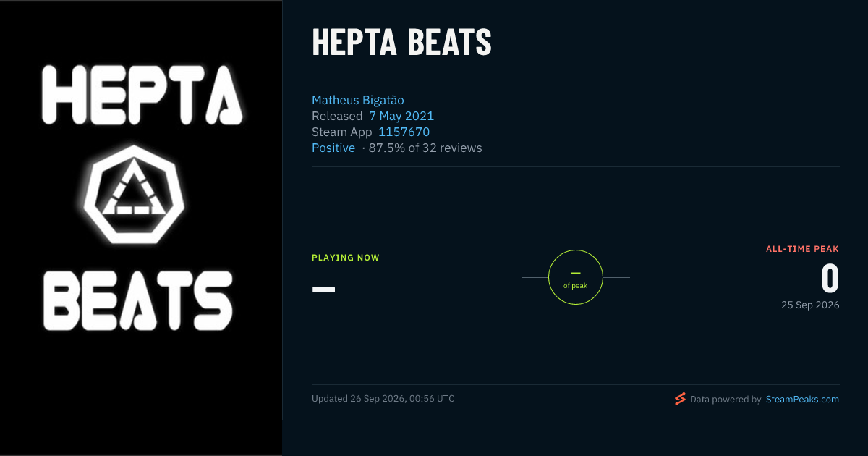Open Steam App 1157670 link

(404, 132)
